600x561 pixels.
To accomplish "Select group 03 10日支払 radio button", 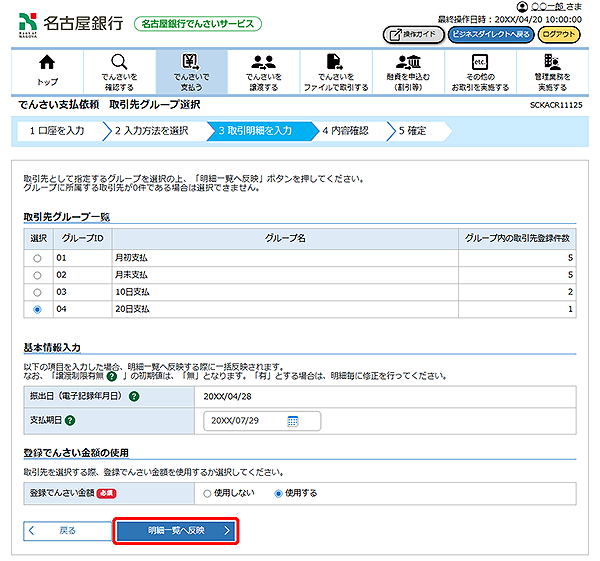I will coord(38,292).
